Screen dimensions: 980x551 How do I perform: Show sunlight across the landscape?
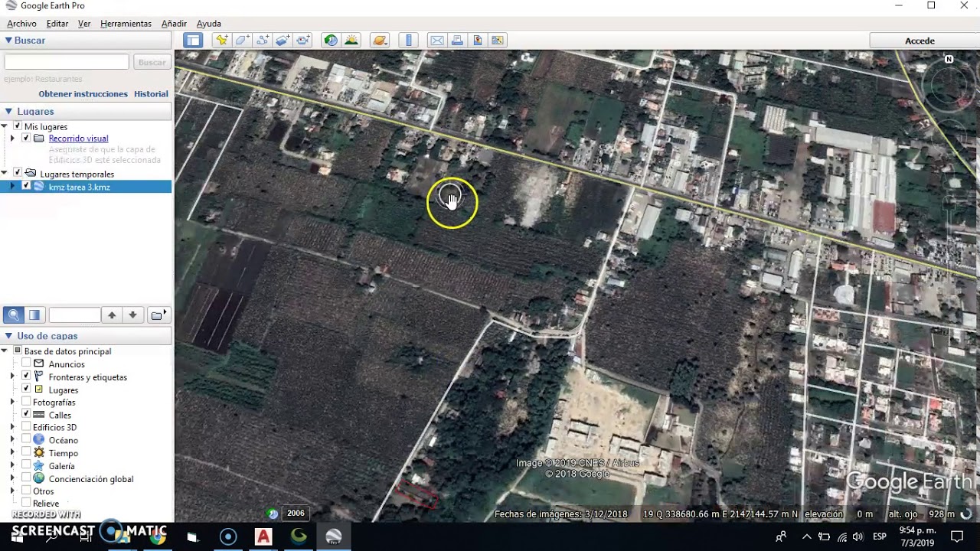(351, 41)
